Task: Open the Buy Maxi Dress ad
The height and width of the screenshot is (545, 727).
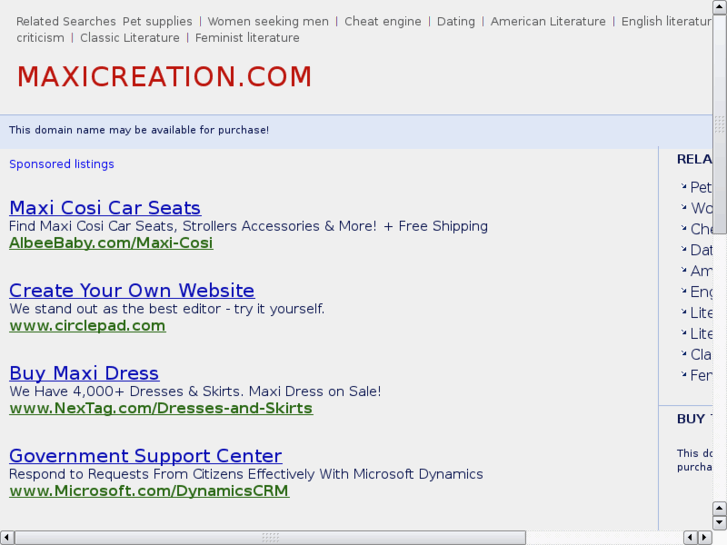Action: click(84, 373)
